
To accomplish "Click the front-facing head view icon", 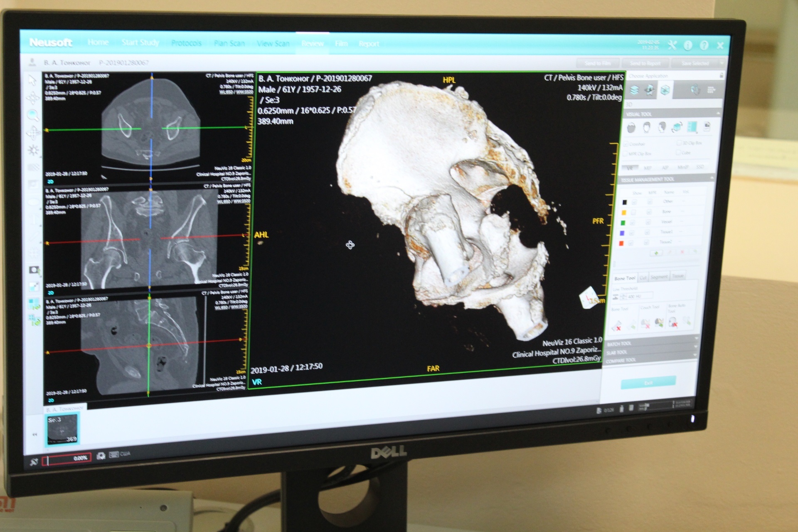I will click(x=647, y=128).
